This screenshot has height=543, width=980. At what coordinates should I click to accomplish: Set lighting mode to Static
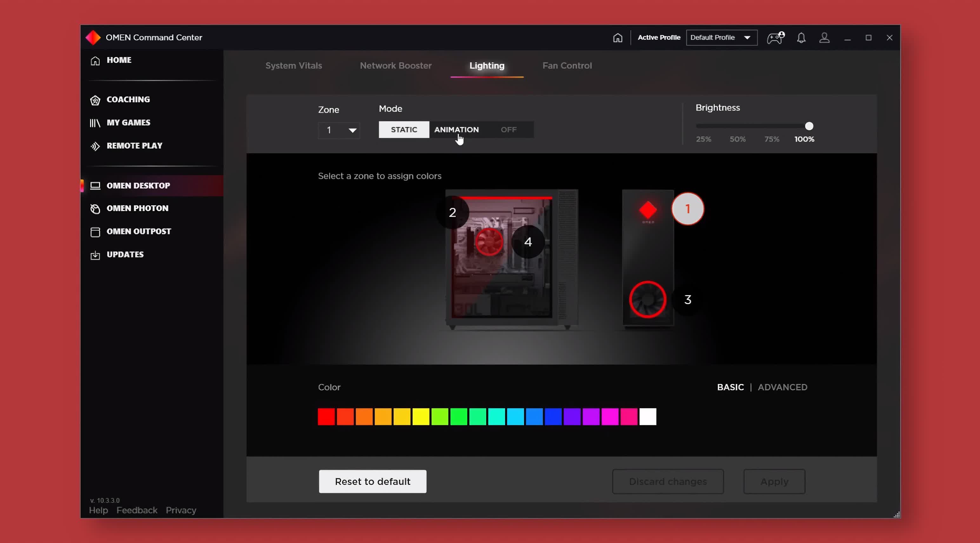coord(404,130)
